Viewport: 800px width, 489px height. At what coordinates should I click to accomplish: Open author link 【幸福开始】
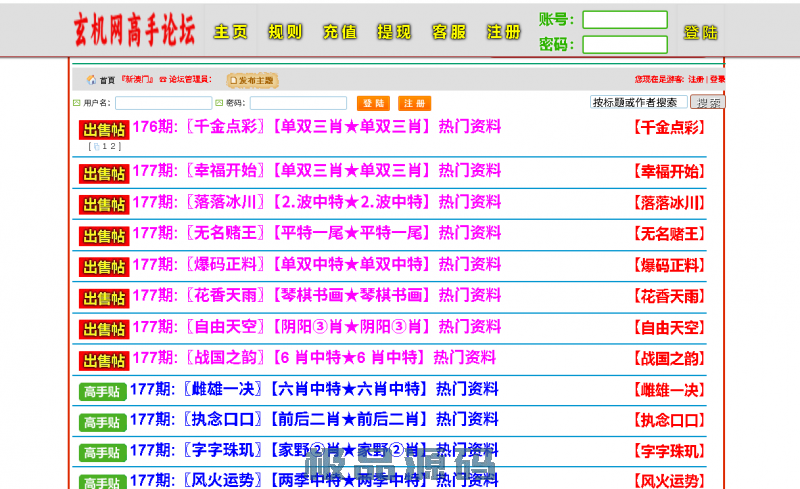[669, 172]
